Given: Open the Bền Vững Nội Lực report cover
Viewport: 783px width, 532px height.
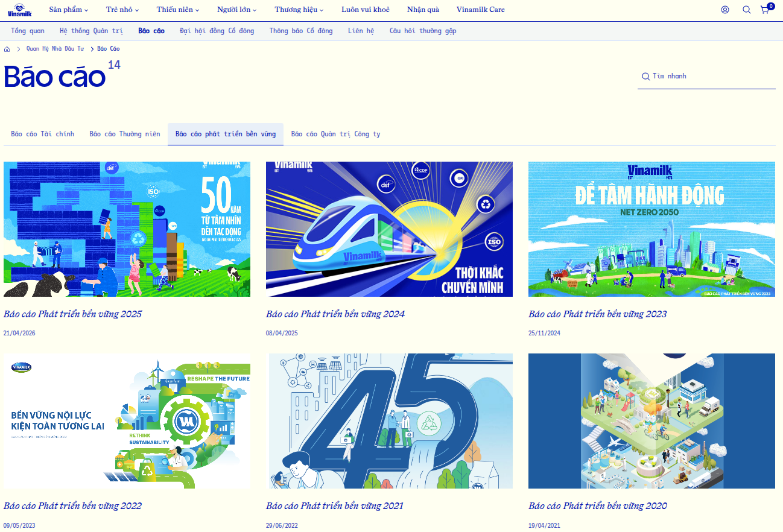Looking at the screenshot, I should tap(127, 421).
